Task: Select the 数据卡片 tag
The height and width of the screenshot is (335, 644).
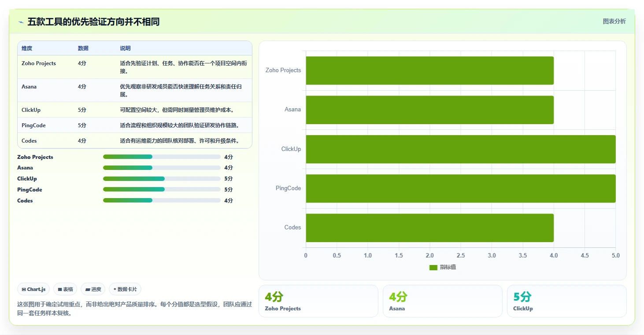Action: (x=125, y=289)
